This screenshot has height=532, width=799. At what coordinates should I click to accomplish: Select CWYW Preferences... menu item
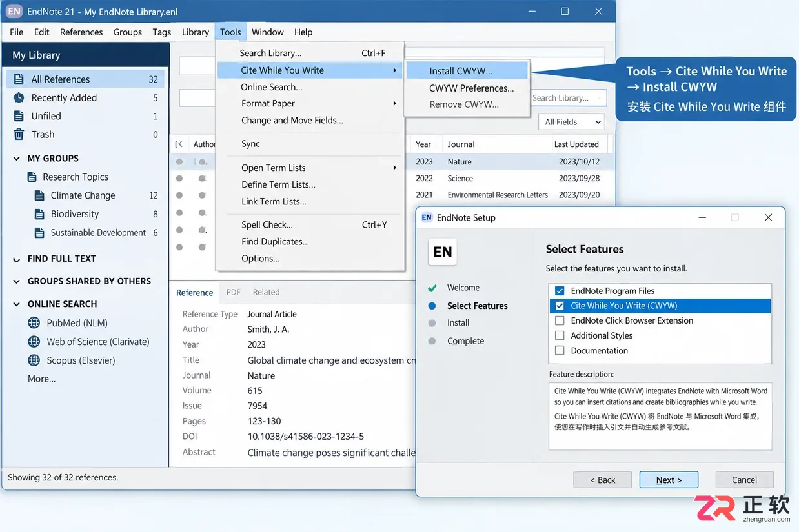467,88
